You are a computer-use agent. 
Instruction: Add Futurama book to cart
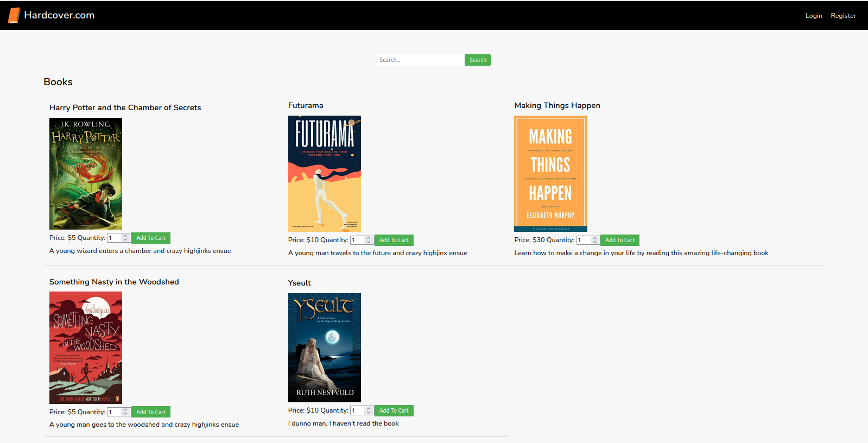394,240
